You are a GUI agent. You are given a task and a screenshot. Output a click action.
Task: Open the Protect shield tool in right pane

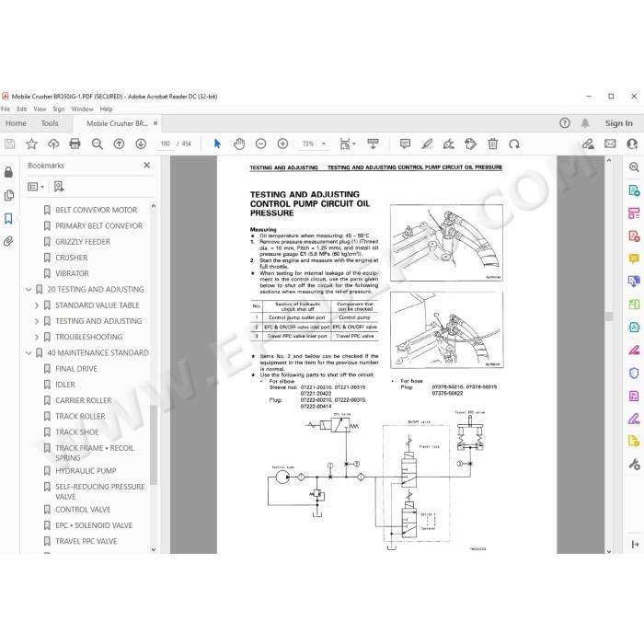tap(634, 373)
